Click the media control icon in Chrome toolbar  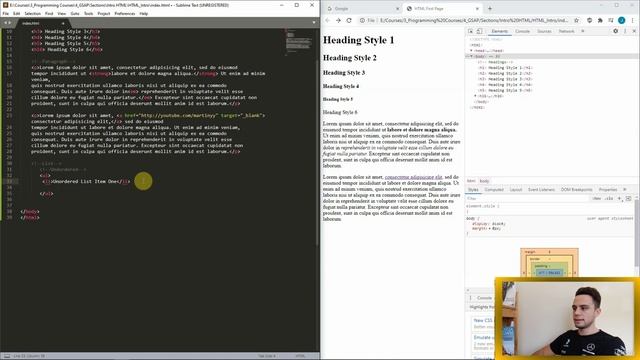[611, 20]
